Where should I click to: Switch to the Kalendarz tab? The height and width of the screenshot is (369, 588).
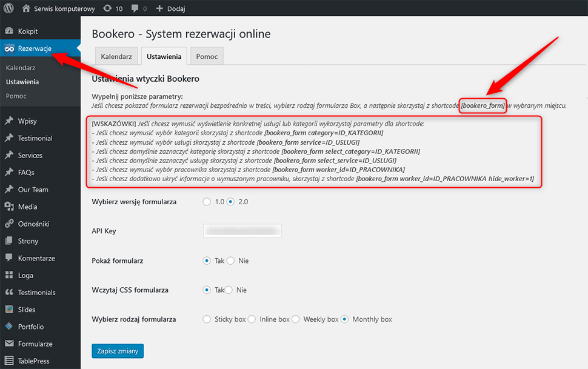[x=116, y=56]
